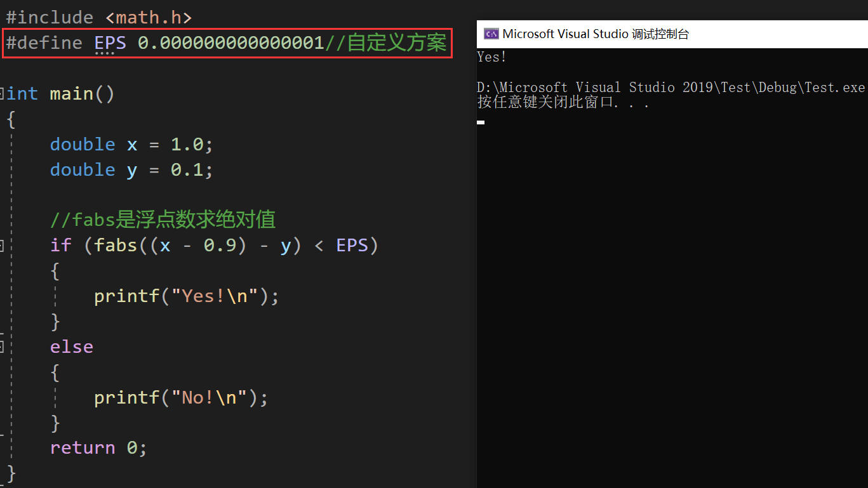Click the 0.9 literal in the condition
Screen dimensions: 868x488
220,245
